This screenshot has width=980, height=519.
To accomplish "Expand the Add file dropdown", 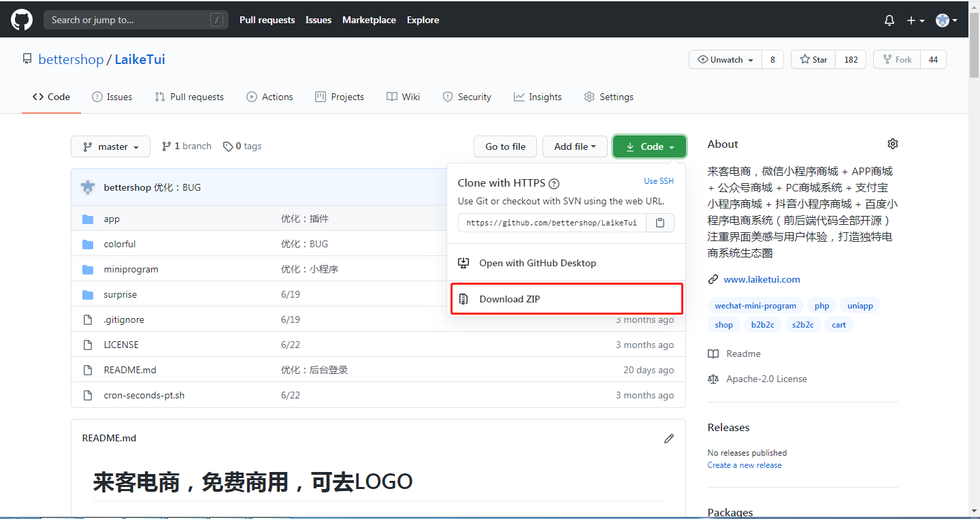I will point(575,146).
